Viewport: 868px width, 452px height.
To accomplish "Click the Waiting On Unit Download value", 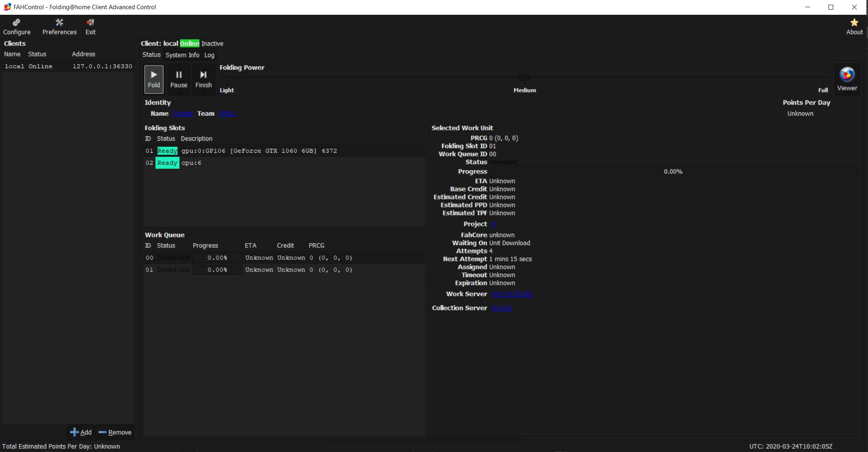I will (510, 243).
